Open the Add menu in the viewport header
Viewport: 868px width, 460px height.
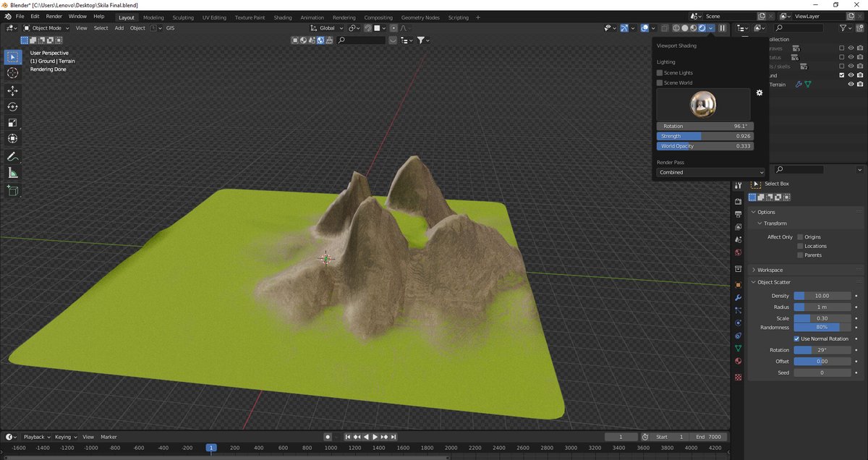[119, 28]
